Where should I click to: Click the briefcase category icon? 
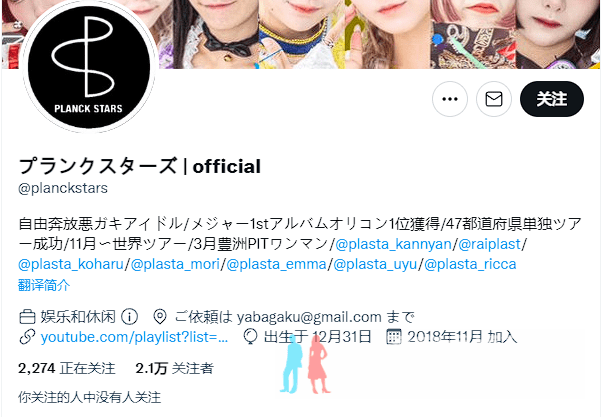point(27,317)
